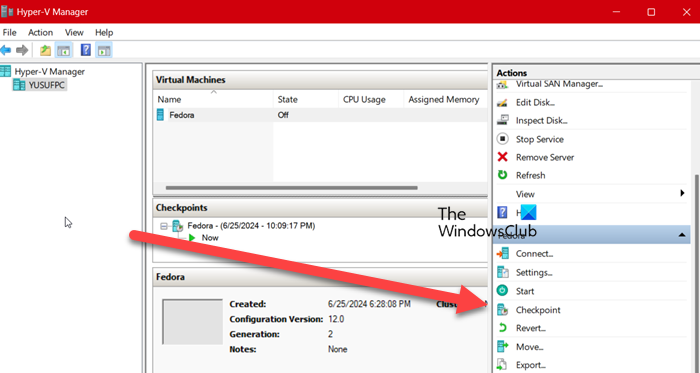The width and height of the screenshot is (700, 373).
Task: Click Inspect Disk... action
Action: click(x=542, y=120)
